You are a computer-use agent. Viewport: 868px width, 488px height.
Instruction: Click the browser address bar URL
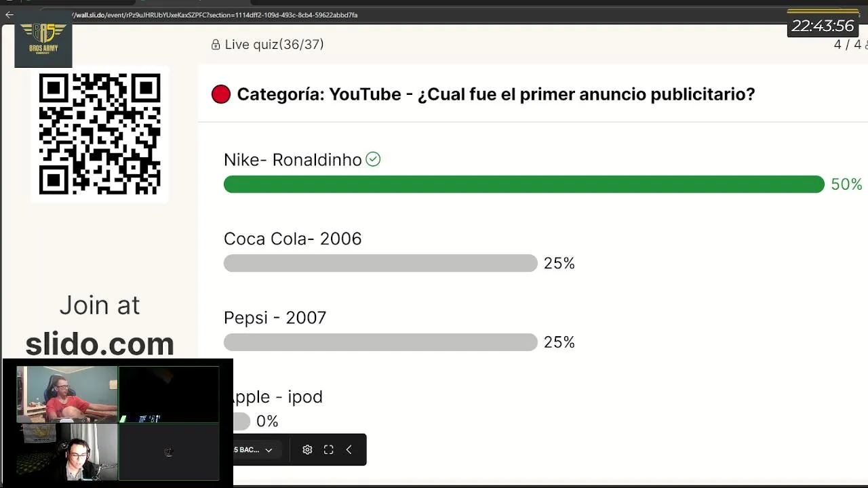(x=217, y=14)
